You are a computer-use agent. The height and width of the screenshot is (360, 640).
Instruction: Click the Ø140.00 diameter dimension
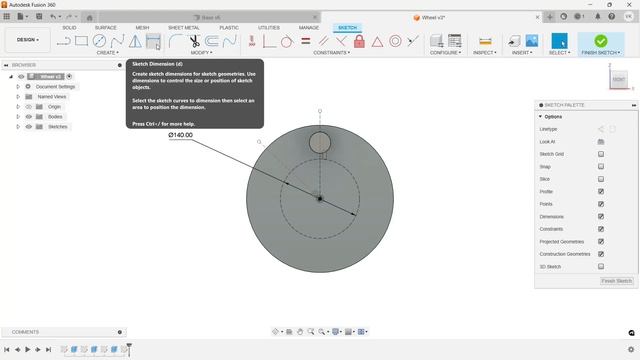[x=180, y=135]
